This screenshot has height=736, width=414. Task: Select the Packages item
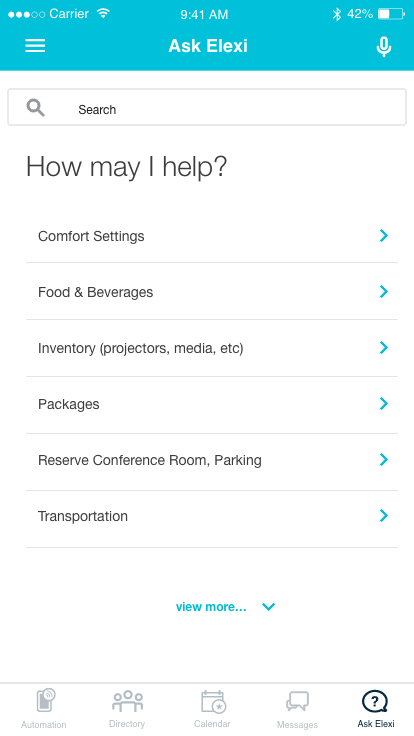click(x=212, y=405)
